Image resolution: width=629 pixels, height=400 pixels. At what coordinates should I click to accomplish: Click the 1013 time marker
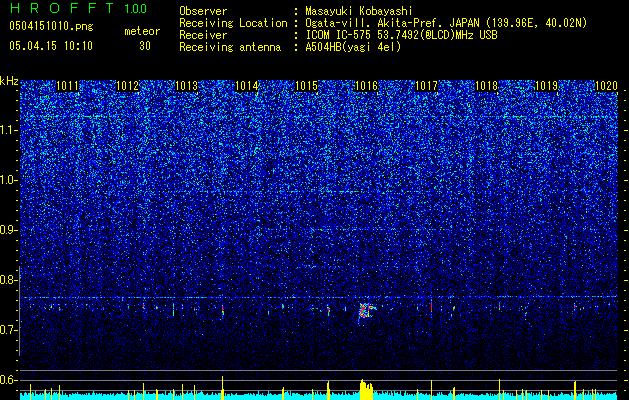pyautogui.click(x=187, y=86)
